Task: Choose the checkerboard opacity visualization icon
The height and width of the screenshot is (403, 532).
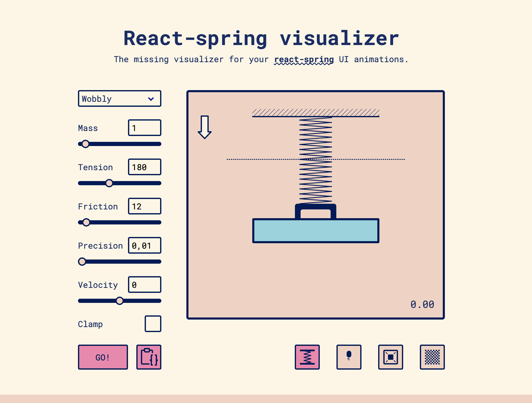Action: [x=432, y=357]
